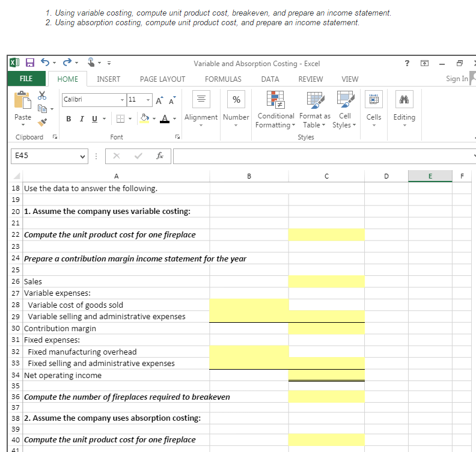Open the Calibri font name dropdown
The height and width of the screenshot is (452, 476).
point(122,100)
